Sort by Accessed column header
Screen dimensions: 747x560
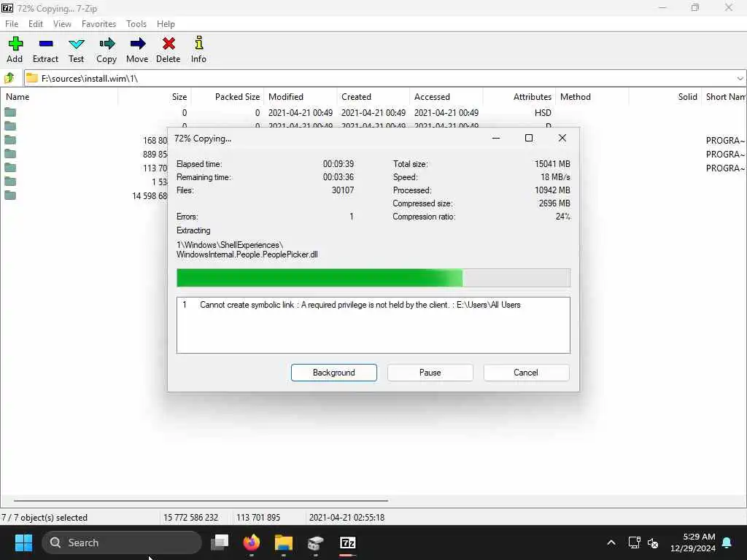446,97
